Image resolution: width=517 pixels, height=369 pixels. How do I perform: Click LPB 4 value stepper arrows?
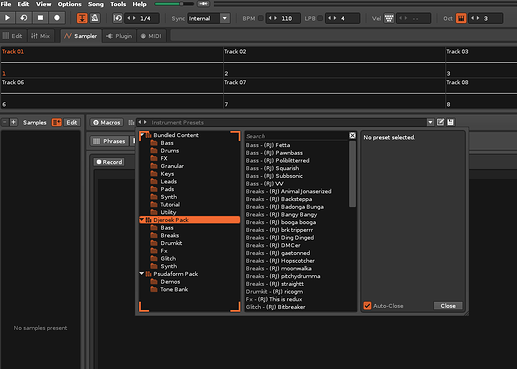coord(332,18)
